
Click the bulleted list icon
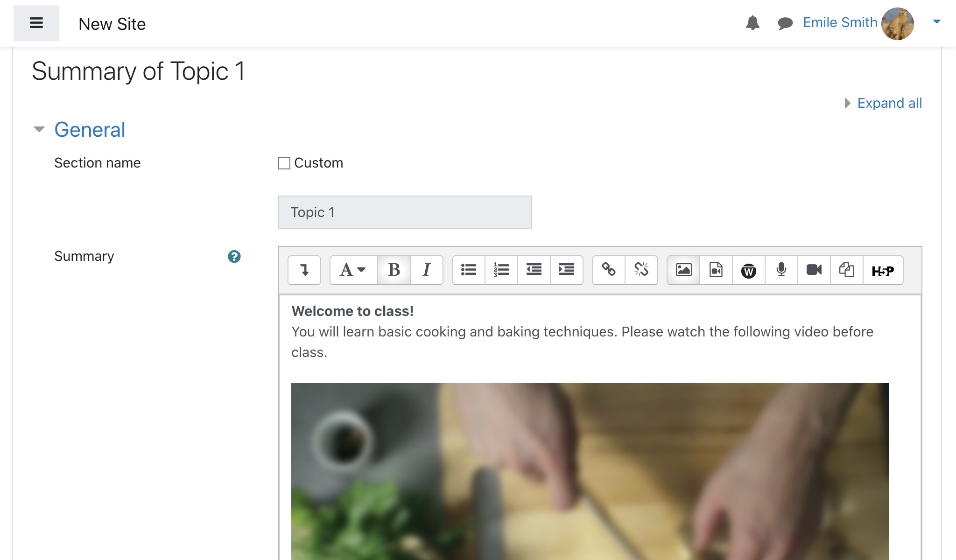pyautogui.click(x=469, y=269)
